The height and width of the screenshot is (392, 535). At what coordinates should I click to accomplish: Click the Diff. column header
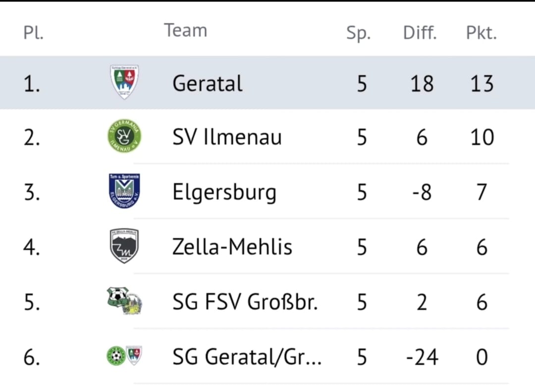coord(420,33)
